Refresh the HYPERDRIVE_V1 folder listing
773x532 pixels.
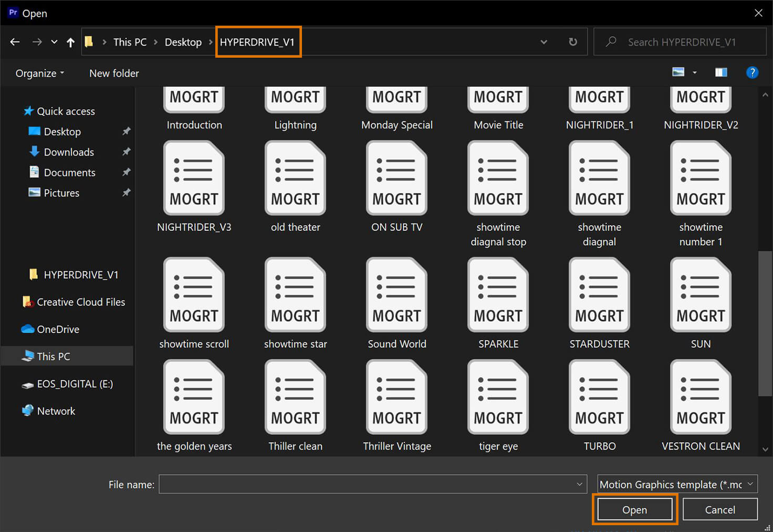point(573,42)
